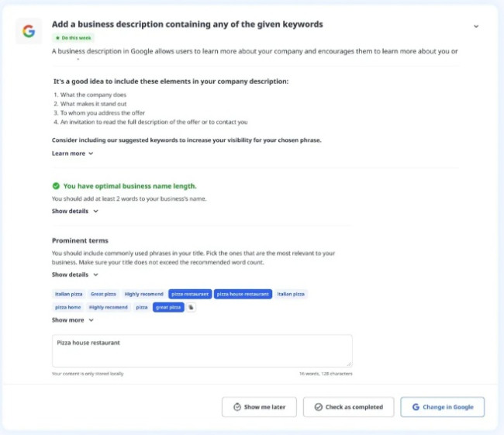Expand the "Learn more" section
The image size is (504, 435).
(72, 154)
